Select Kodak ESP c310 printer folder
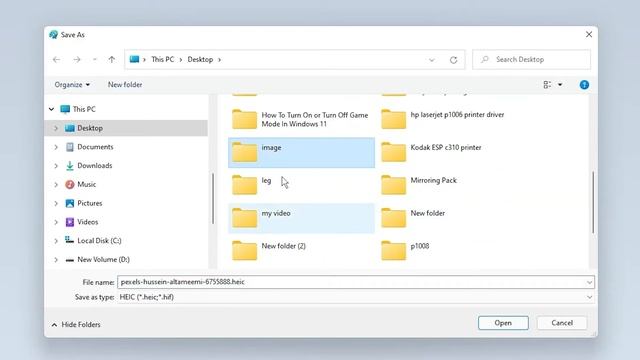The height and width of the screenshot is (360, 640). tap(450, 153)
